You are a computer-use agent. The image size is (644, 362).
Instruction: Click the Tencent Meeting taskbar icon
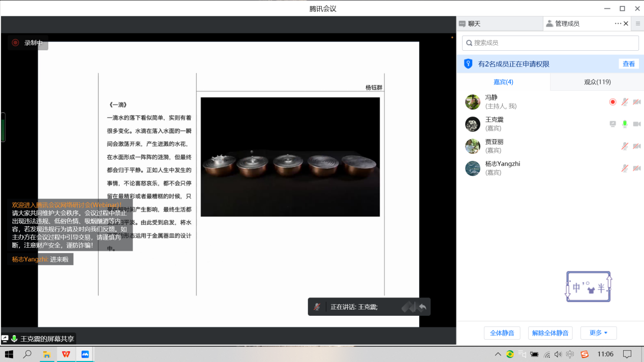point(85,354)
